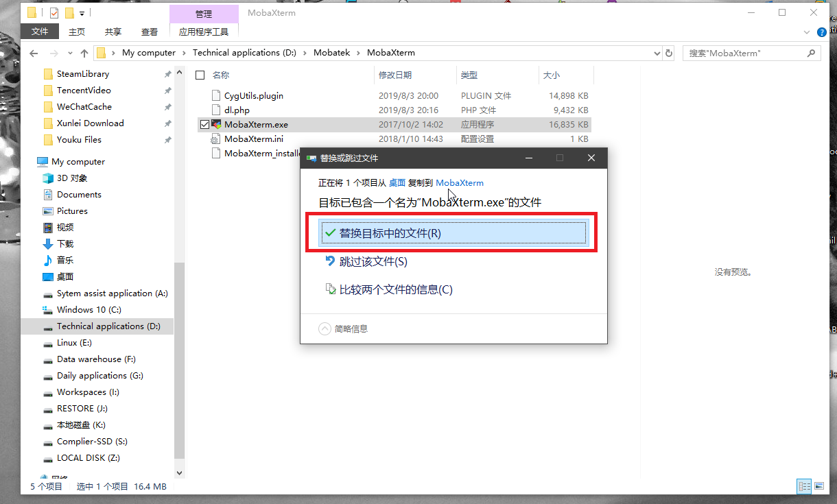Click navigation pane scrollbar up arrow

[180, 71]
